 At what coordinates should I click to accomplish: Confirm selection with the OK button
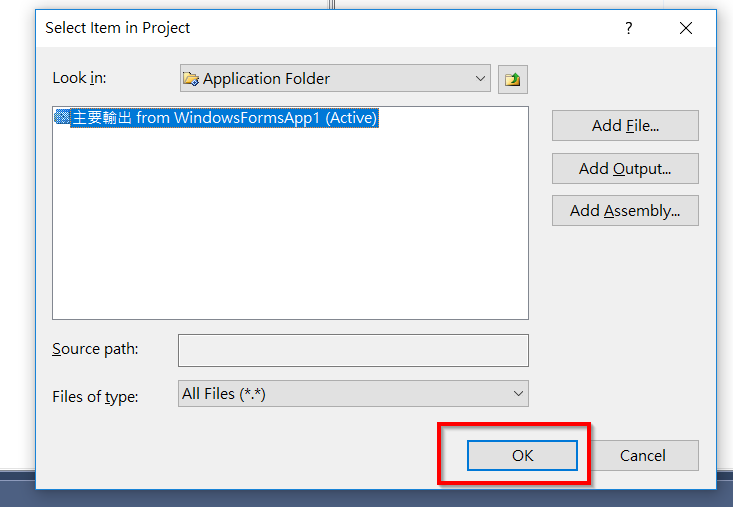pos(522,455)
